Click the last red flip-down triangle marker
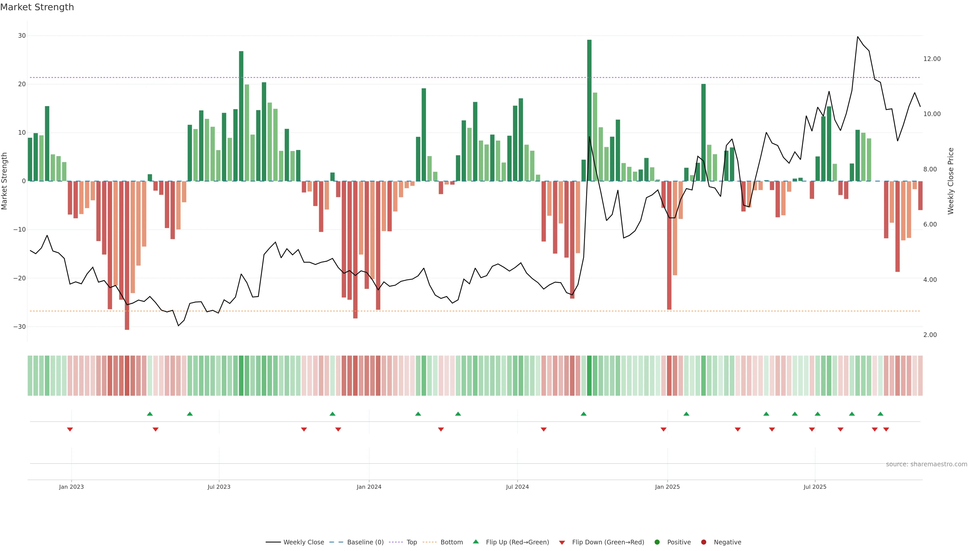Image resolution: width=980 pixels, height=551 pixels. [886, 429]
